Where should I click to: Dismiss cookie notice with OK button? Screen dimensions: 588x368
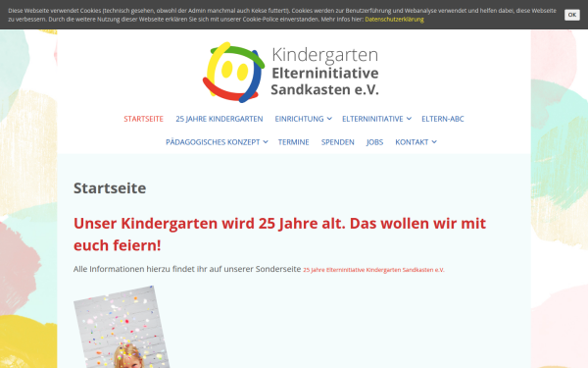(572, 15)
